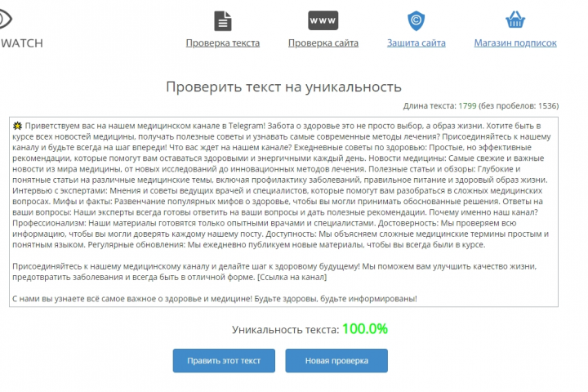
Task: Click the text length value 1799
Action: 467,106
